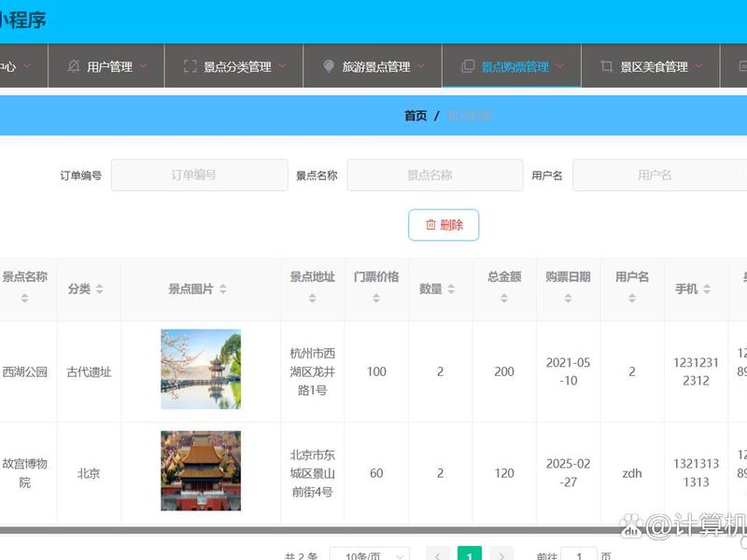The image size is (747, 560).
Task: Go to 首页 in the breadcrumb
Action: [x=416, y=116]
